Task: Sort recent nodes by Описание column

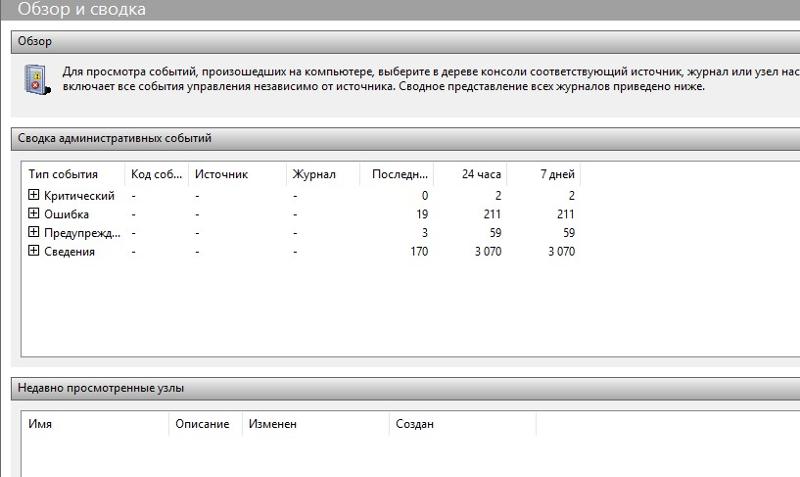Action: [205, 424]
